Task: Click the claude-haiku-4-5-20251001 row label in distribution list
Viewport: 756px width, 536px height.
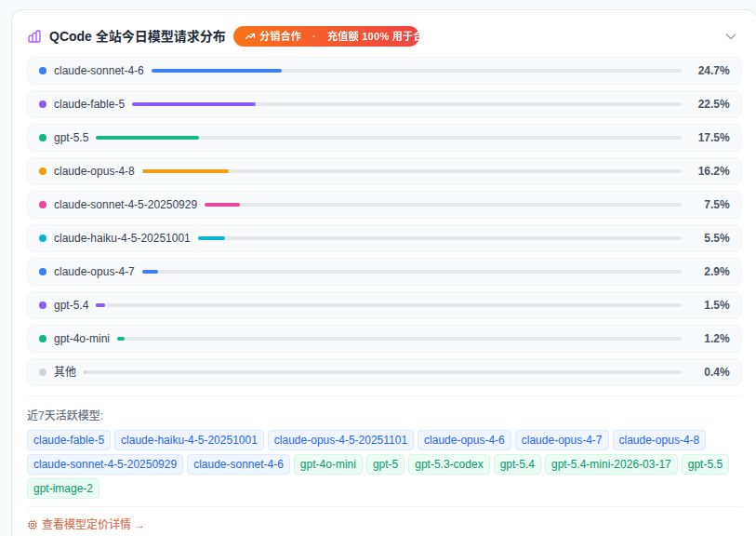Action: pyautogui.click(x=122, y=238)
